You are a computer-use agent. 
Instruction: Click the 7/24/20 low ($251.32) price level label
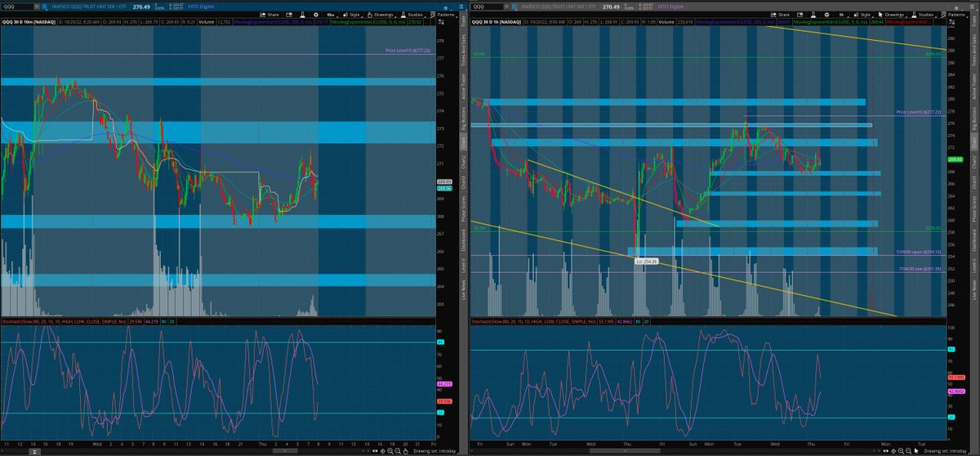coord(919,268)
